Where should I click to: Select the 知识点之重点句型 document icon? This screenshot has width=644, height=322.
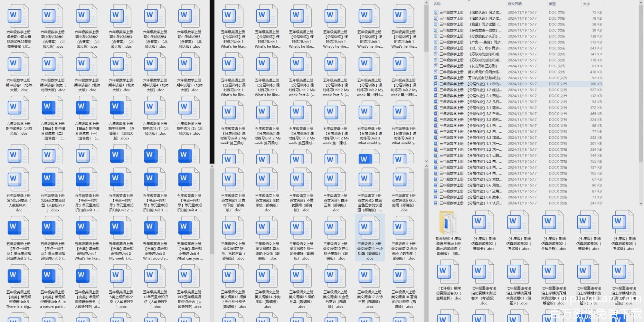pos(52,180)
